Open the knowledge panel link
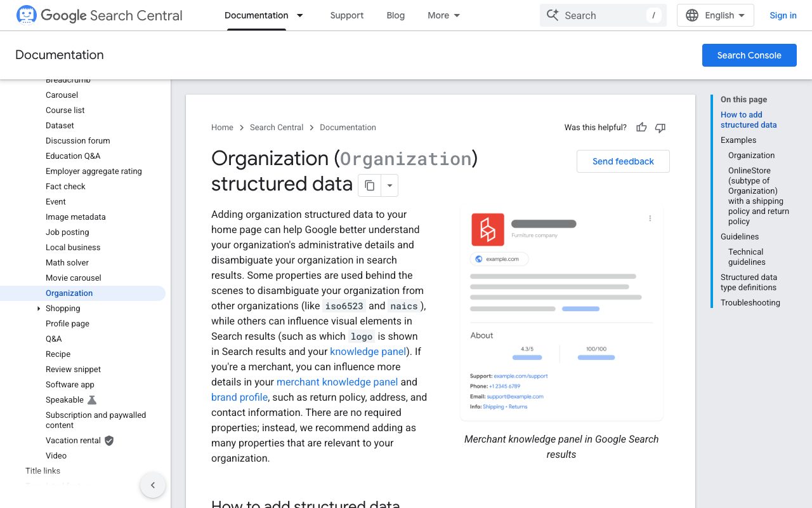 368,352
